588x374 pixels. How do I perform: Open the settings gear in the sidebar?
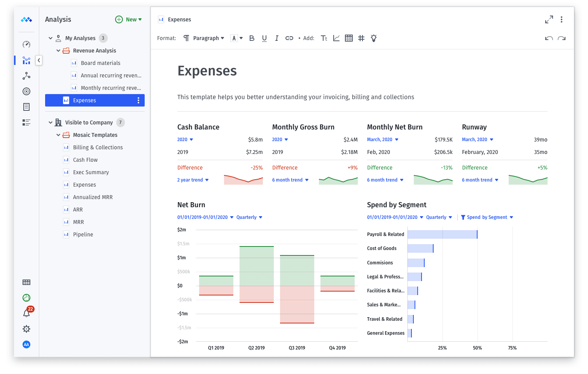point(26,329)
